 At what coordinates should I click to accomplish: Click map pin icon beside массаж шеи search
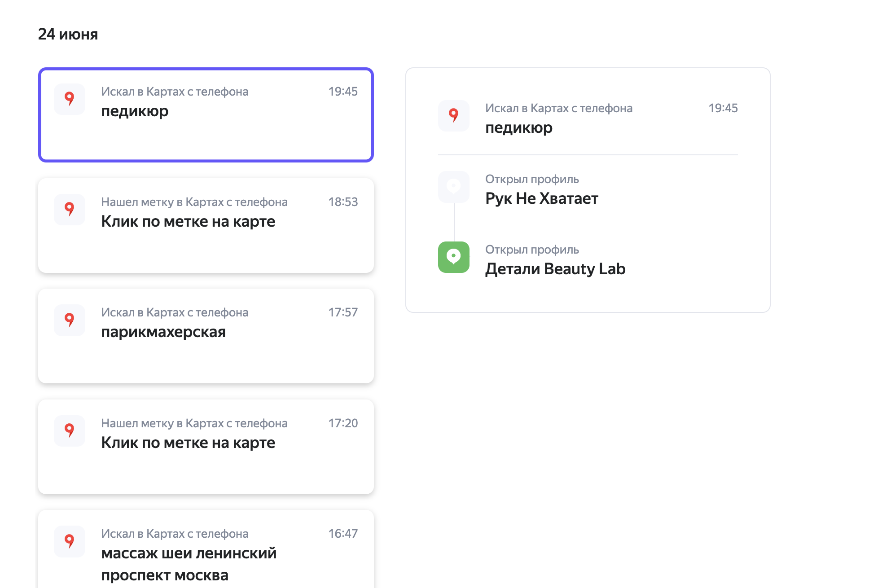69,541
